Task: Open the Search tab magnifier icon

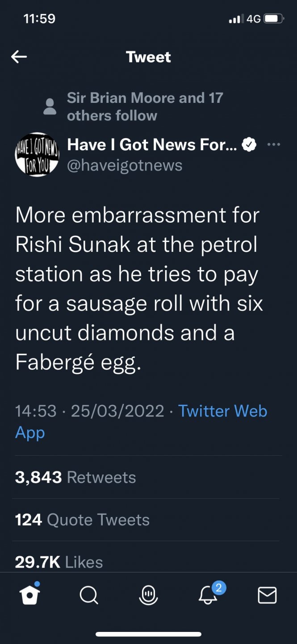Action: (x=89, y=595)
